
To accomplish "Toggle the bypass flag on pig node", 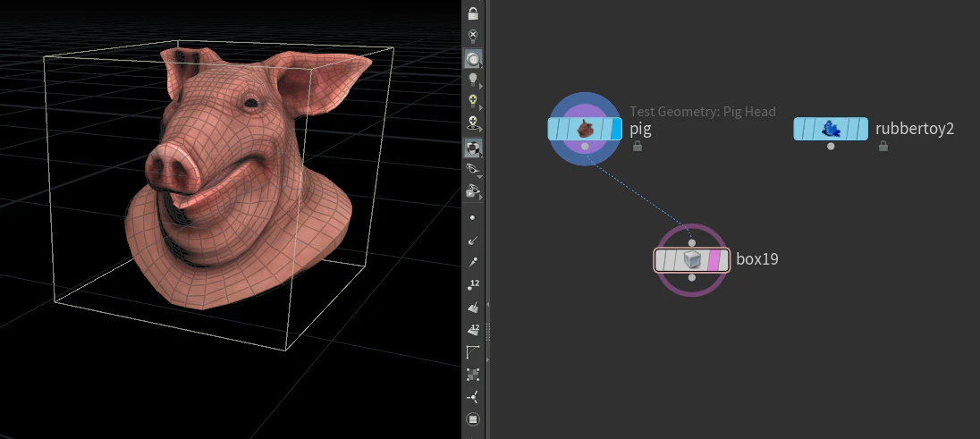I will (x=554, y=129).
